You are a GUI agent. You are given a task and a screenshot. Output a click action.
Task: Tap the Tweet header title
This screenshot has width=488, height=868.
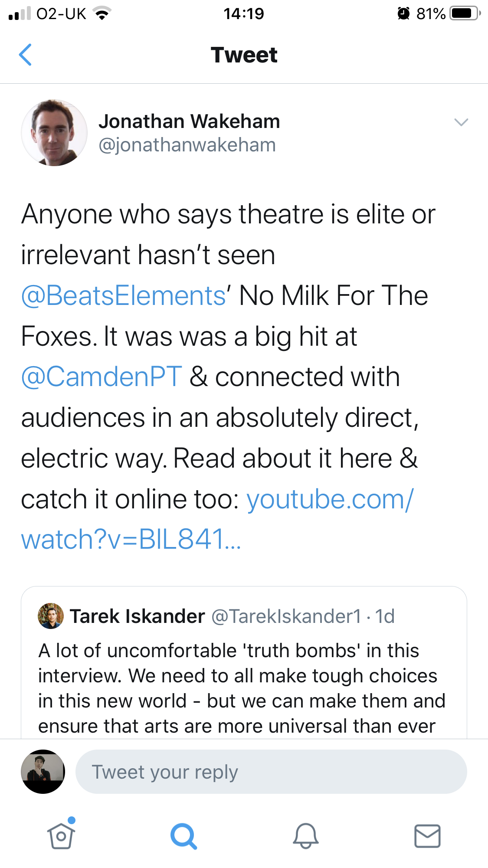point(244,55)
